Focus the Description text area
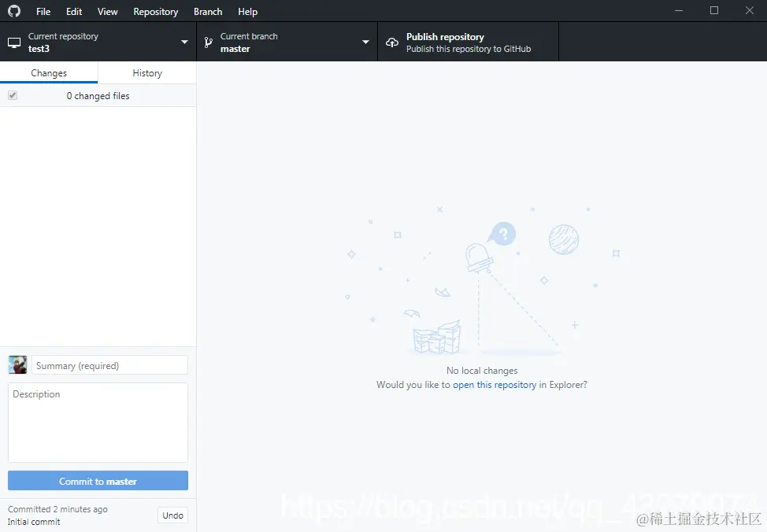767x532 pixels. (x=98, y=423)
